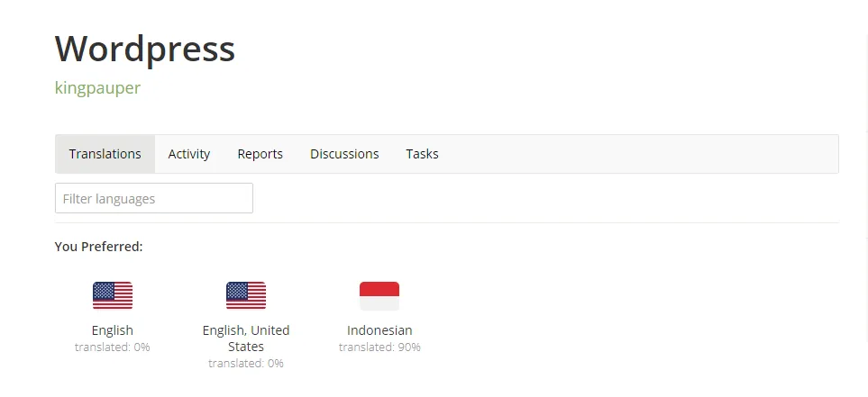Image resolution: width=868 pixels, height=397 pixels.
Task: Open the kingpauper owner link
Action: click(x=97, y=88)
